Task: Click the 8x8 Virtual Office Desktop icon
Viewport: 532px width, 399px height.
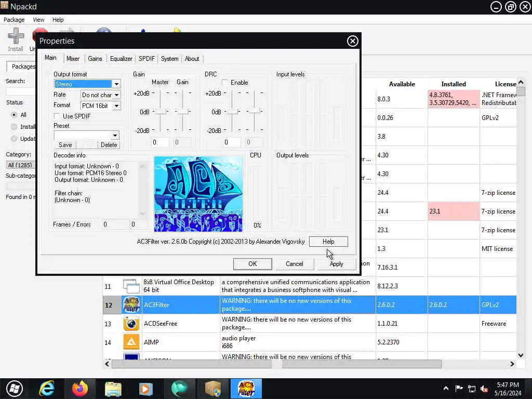Action: point(131,286)
